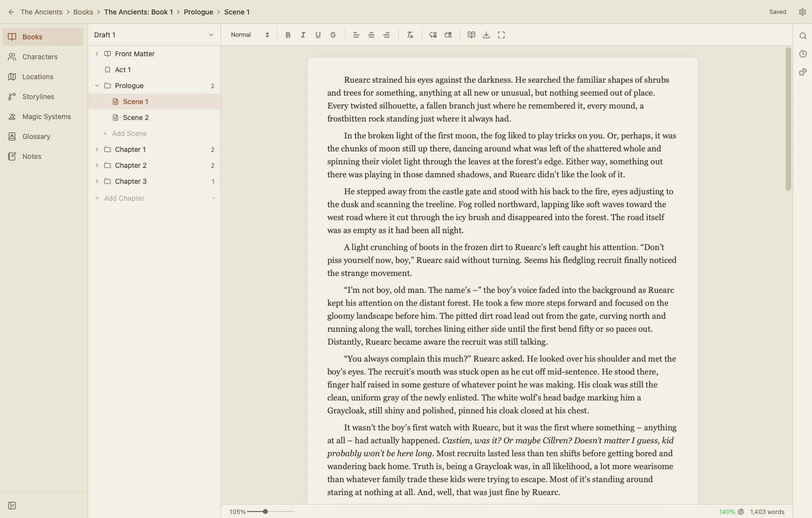Open the Notes section
812x518 pixels.
[x=43, y=156]
